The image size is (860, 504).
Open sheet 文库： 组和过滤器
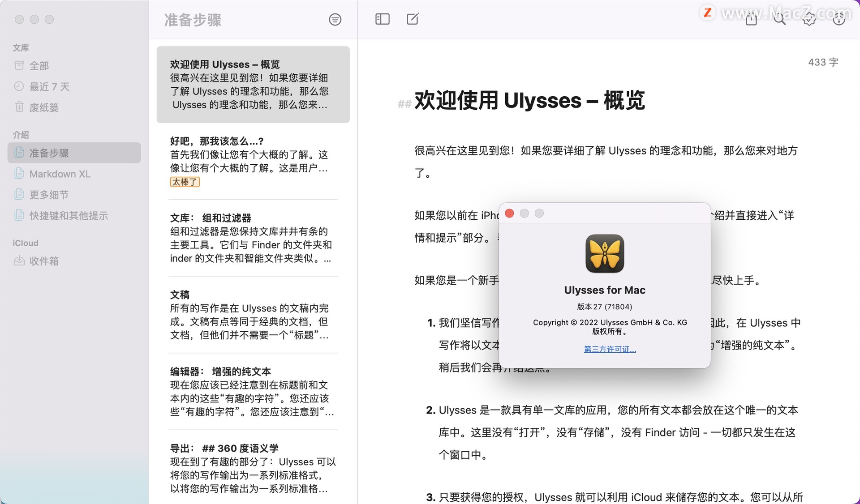(x=253, y=238)
